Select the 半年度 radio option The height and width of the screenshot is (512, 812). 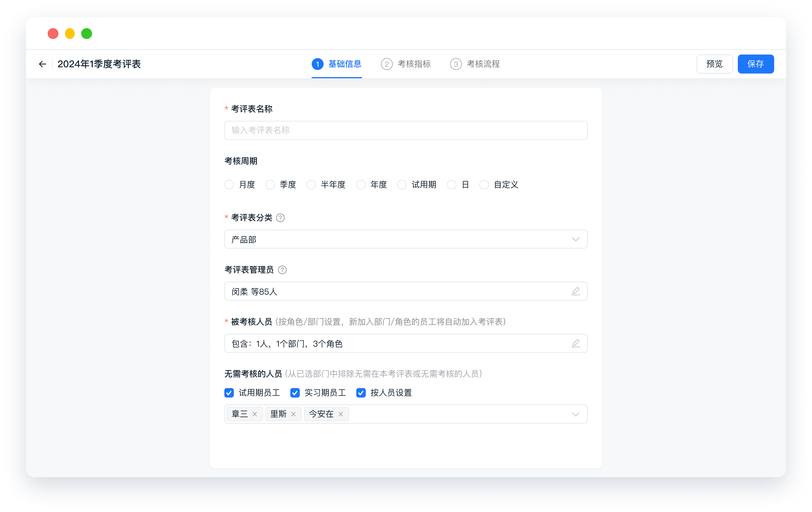pyautogui.click(x=311, y=185)
